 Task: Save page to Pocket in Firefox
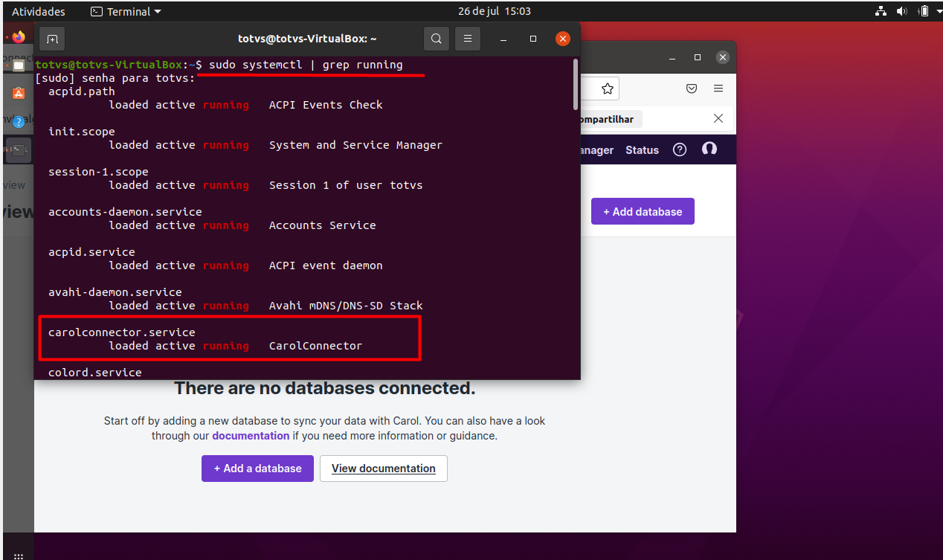(x=691, y=88)
